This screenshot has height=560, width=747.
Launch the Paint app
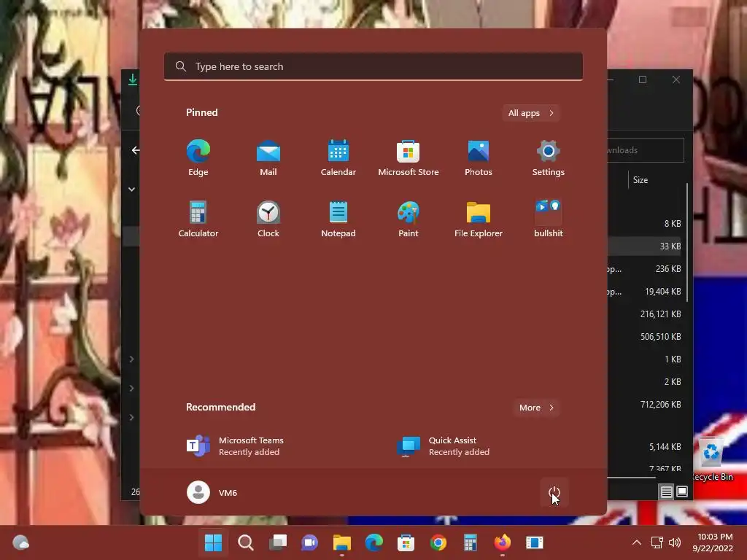pyautogui.click(x=409, y=219)
